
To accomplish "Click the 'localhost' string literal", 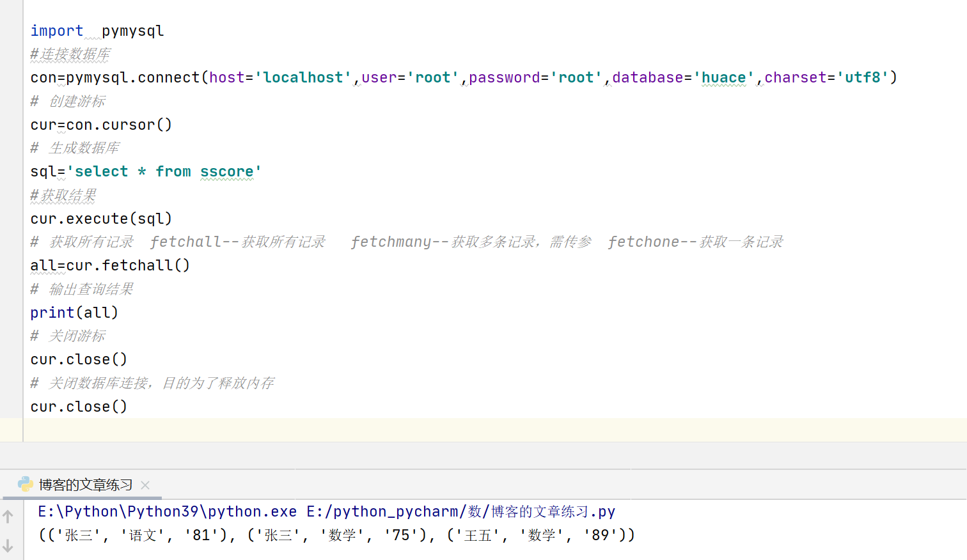I will [302, 77].
